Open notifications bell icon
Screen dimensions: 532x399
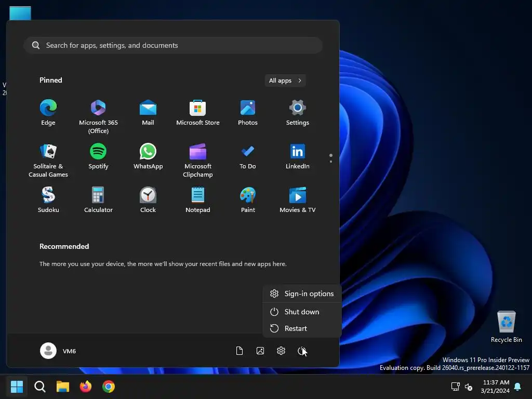pos(518,387)
